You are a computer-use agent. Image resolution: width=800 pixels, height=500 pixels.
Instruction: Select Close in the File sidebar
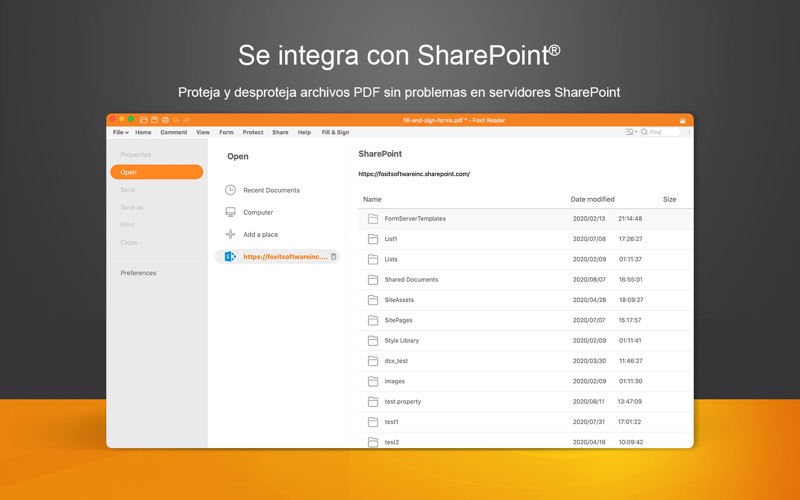[x=129, y=242]
